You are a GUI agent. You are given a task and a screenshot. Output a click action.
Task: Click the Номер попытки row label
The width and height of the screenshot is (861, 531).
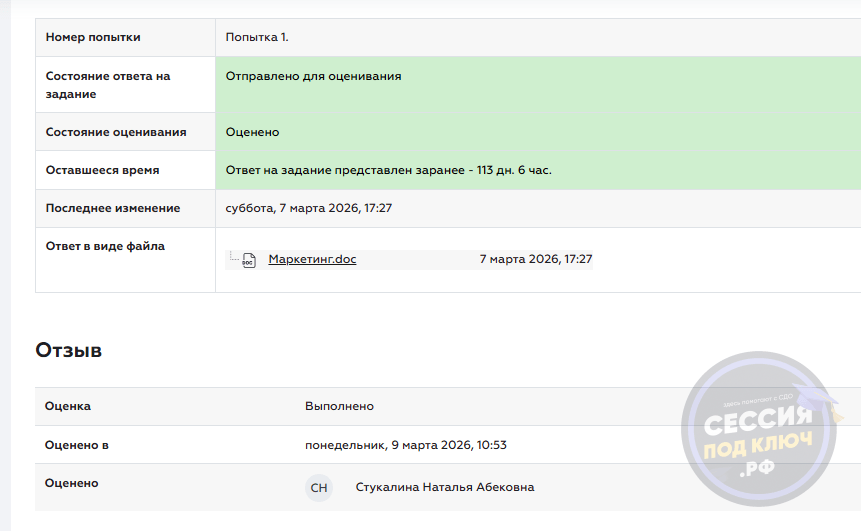pyautogui.click(x=93, y=37)
